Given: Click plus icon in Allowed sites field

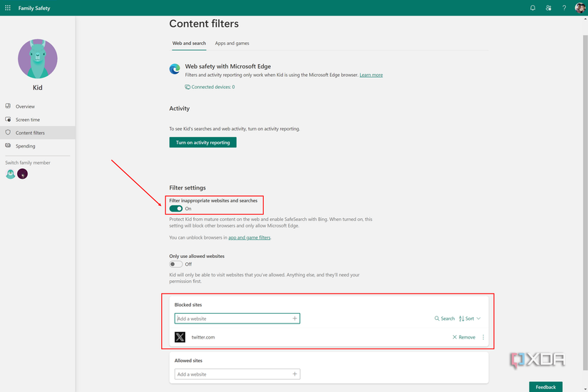Looking at the screenshot, I should point(295,374).
